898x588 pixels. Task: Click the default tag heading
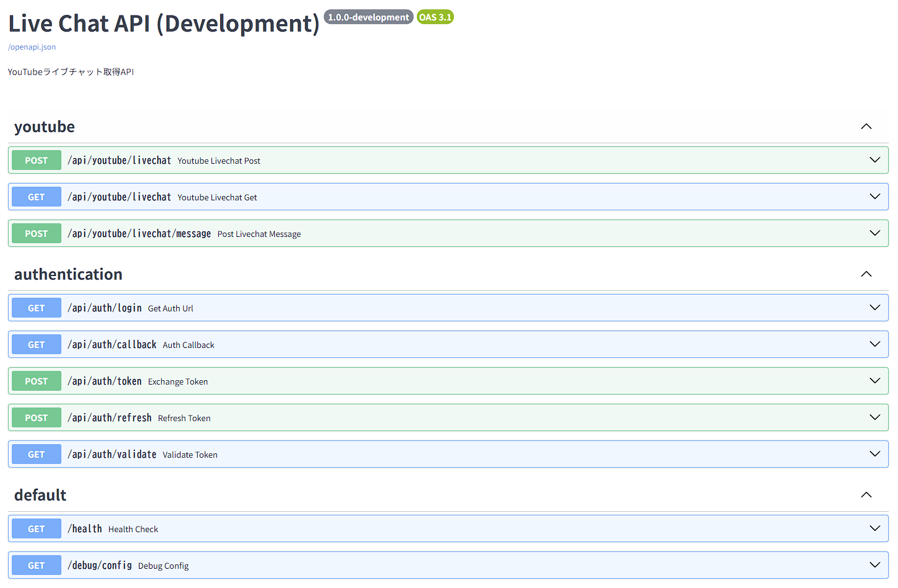pyautogui.click(x=40, y=495)
